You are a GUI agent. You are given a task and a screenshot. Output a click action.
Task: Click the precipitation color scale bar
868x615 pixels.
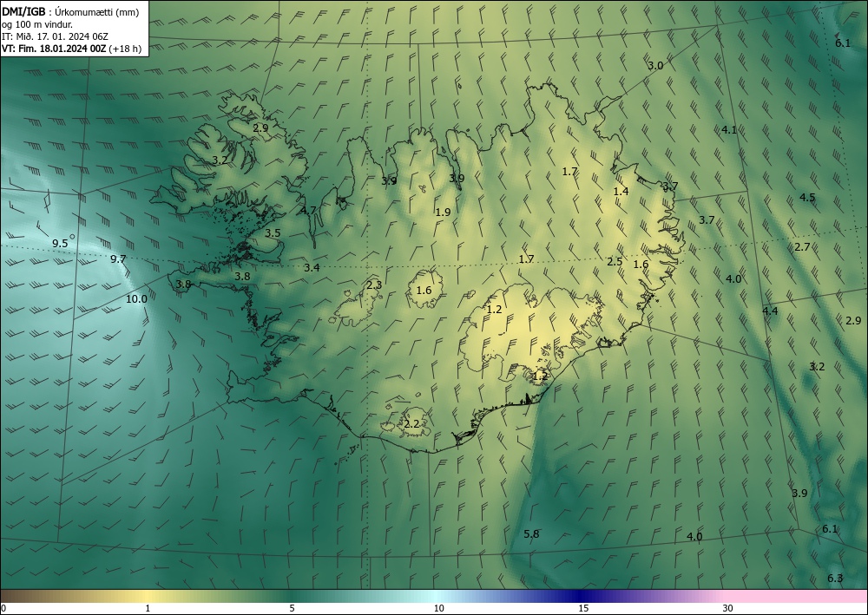tap(434, 596)
